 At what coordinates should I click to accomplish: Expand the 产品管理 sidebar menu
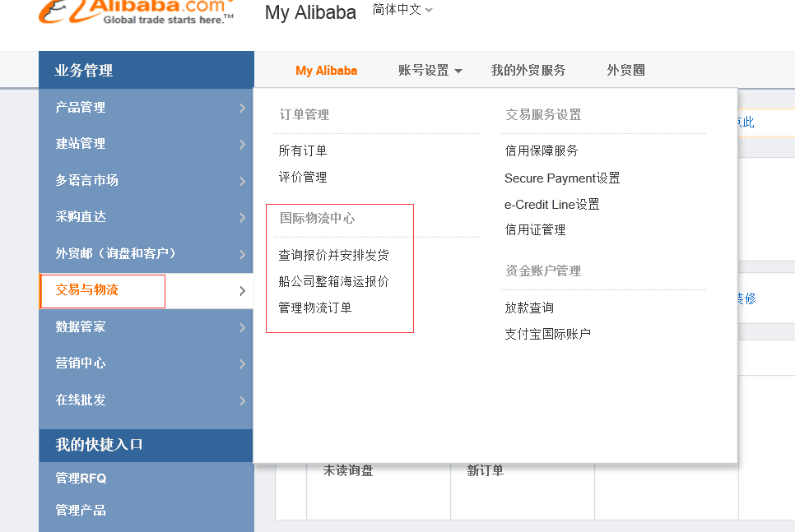(x=242, y=108)
